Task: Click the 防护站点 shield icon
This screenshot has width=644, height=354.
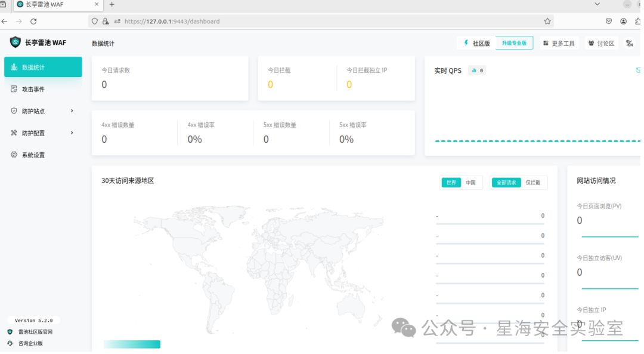Action: click(x=14, y=111)
